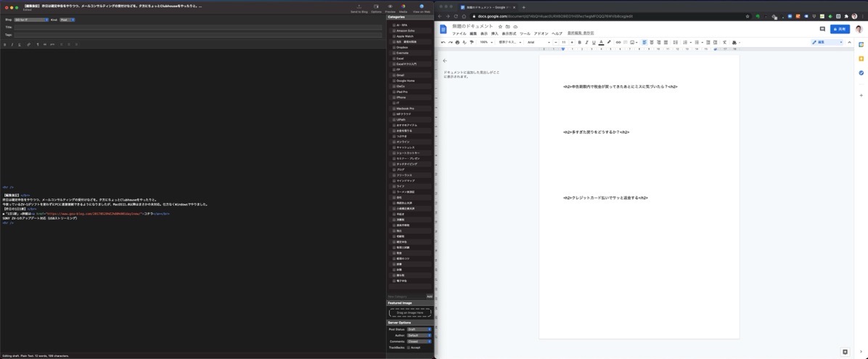This screenshot has width=868, height=359.
Task: Toggle underline in the Google Docs toolbar
Action: (x=594, y=42)
